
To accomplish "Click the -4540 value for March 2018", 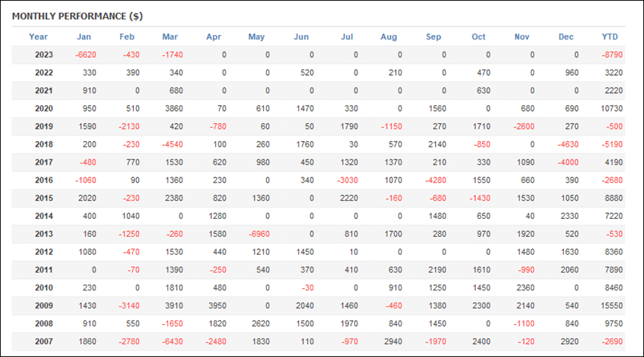I will 172,145.
